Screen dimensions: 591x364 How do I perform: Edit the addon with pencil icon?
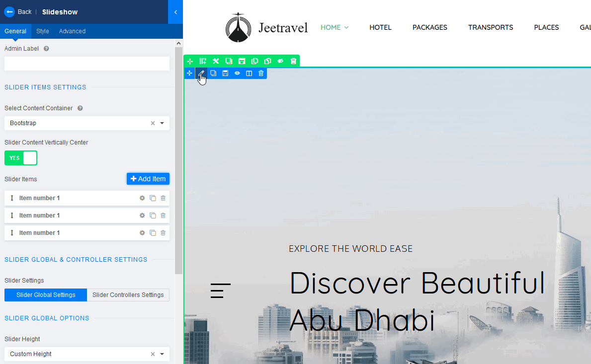[x=201, y=73]
